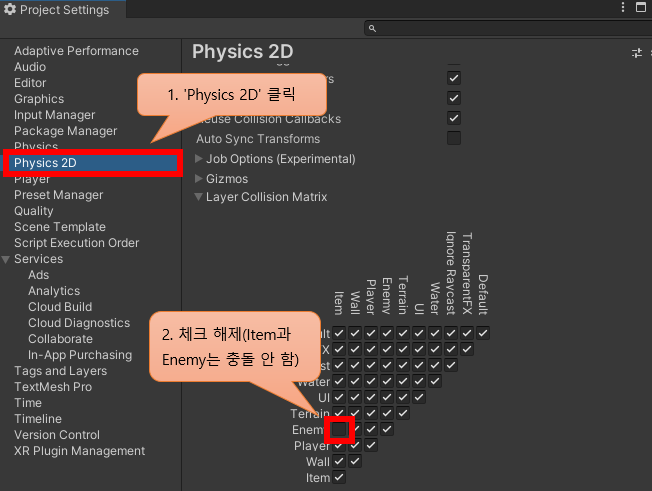This screenshot has width=652, height=491.
Task: Uncheck UI row, UI column in matrix
Action: [419, 397]
